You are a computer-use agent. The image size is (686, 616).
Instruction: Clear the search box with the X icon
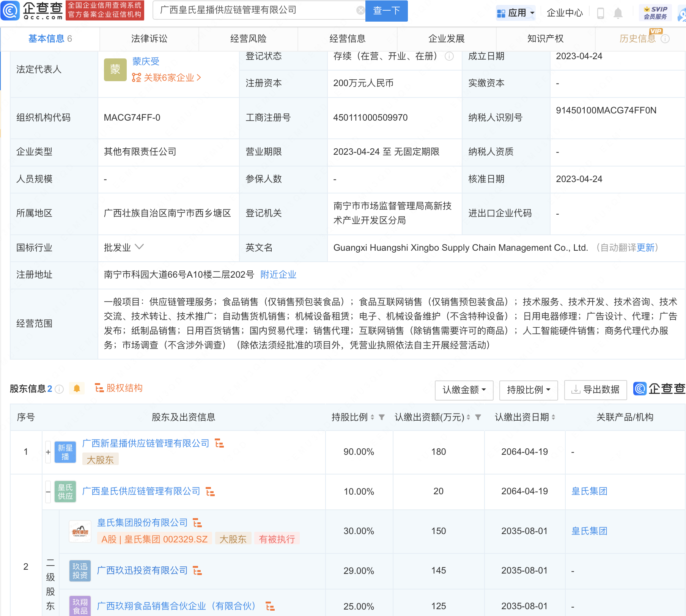click(360, 10)
